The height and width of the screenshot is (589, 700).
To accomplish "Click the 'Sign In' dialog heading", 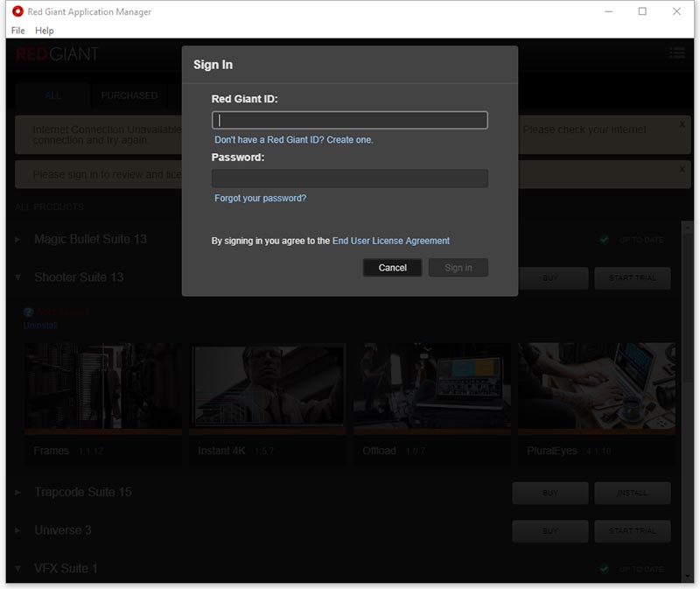I will pos(213,65).
